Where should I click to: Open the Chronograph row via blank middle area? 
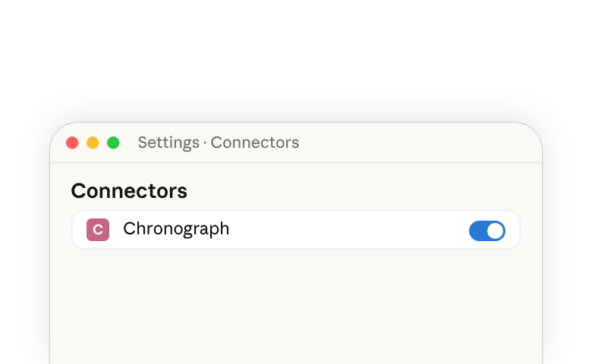pos(348,230)
